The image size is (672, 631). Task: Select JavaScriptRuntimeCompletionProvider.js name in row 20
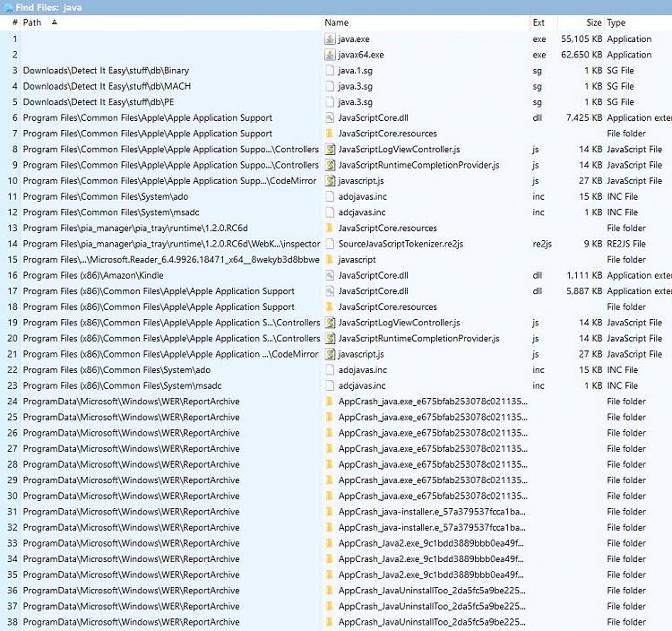tap(418, 339)
